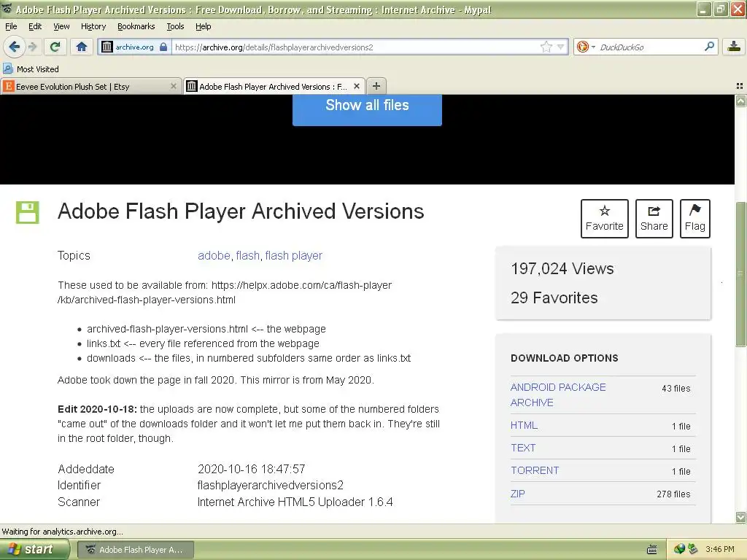The image size is (747, 560).
Task: Click the 278 files count
Action: (x=673, y=494)
